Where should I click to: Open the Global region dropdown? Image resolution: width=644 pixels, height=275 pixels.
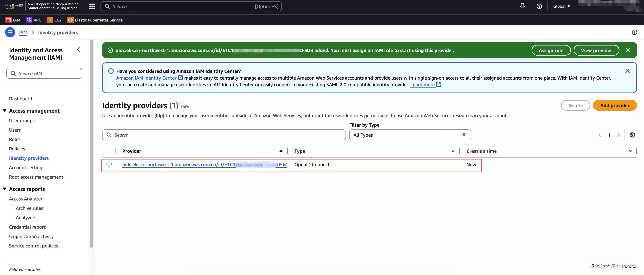coord(561,6)
